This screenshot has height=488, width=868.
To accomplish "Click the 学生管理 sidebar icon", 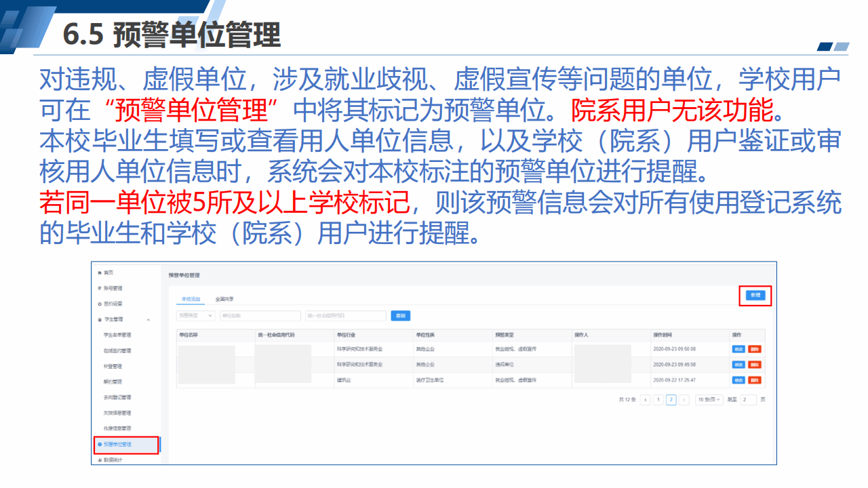I will pos(100,319).
